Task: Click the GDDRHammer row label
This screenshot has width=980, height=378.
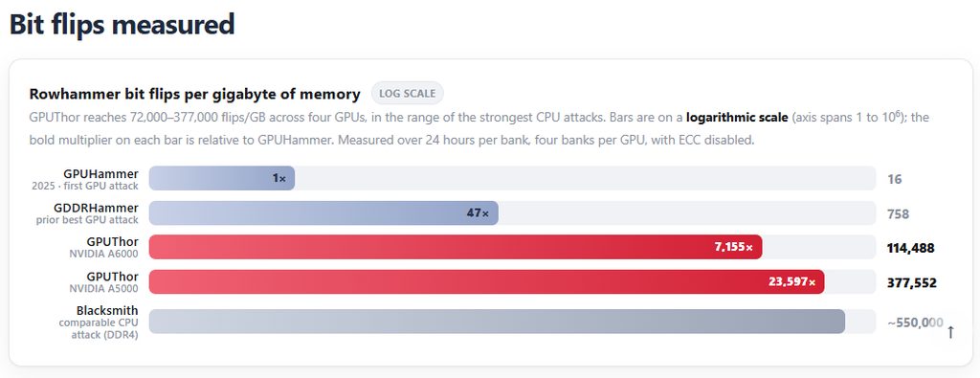Action: tap(95, 208)
